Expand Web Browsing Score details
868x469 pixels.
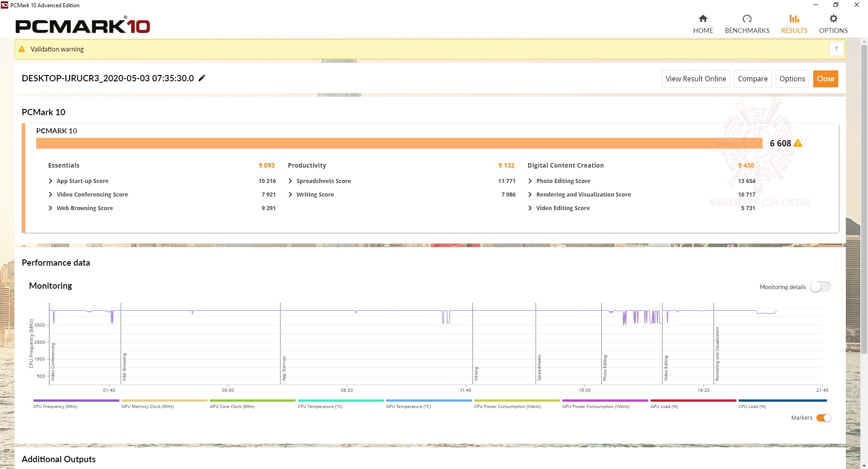51,208
